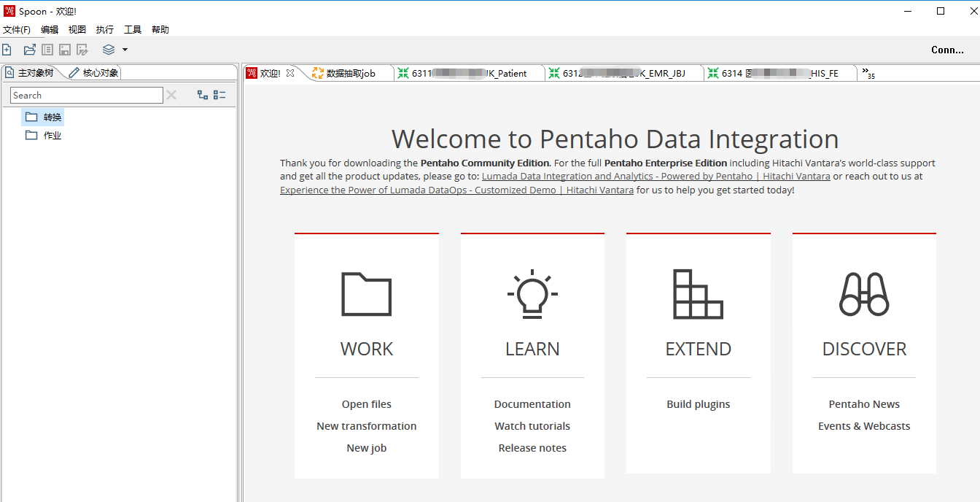Open the Documentation link
Viewport: 980px width, 502px height.
tap(532, 404)
